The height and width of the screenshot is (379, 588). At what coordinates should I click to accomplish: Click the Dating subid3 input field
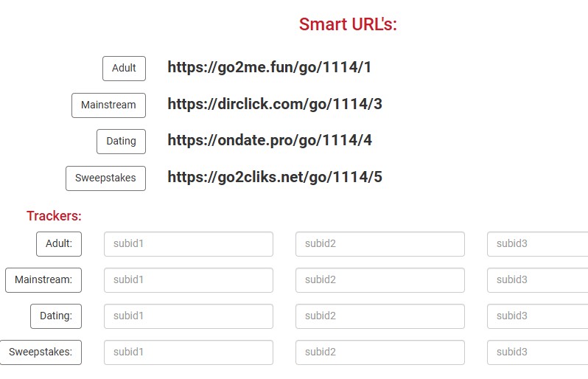pyautogui.click(x=538, y=316)
